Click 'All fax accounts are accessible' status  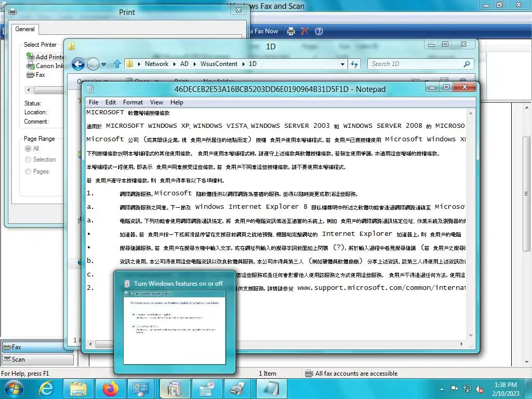point(356,374)
